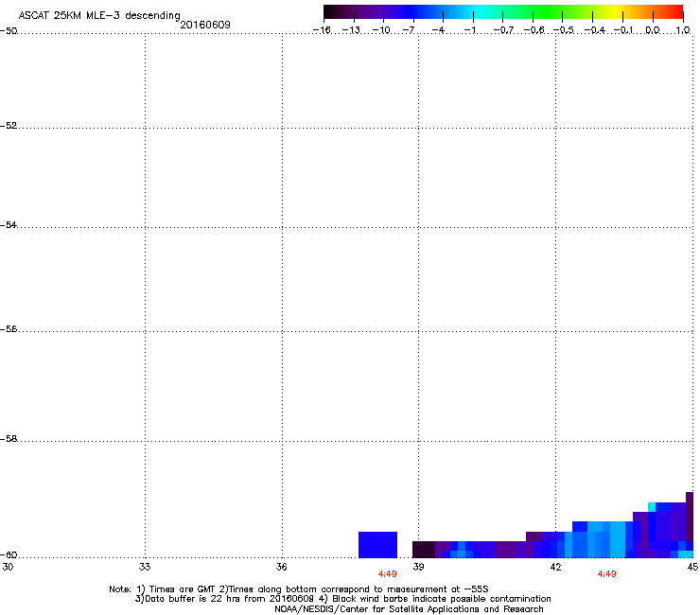Click the red 4:49 time near longitude 42

pyautogui.click(x=606, y=574)
